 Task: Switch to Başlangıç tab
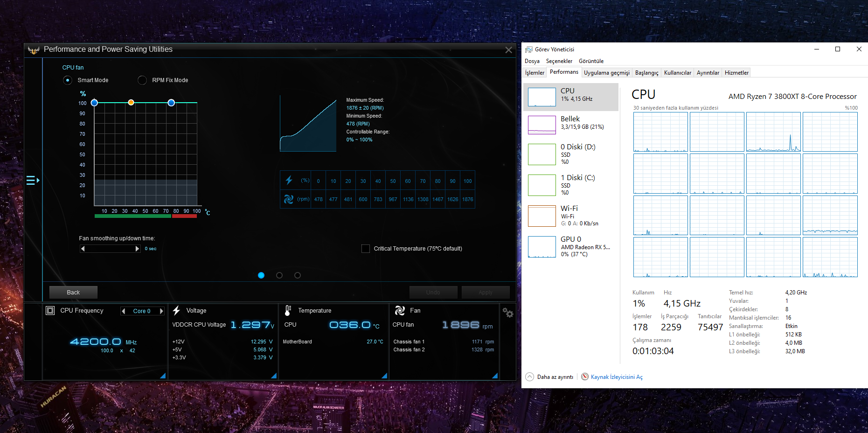646,73
